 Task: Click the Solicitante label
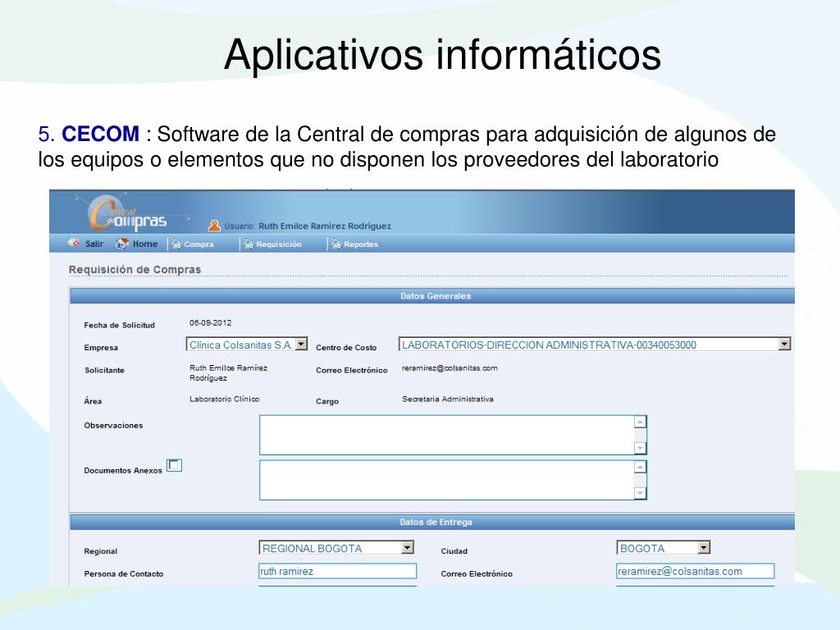(x=104, y=370)
